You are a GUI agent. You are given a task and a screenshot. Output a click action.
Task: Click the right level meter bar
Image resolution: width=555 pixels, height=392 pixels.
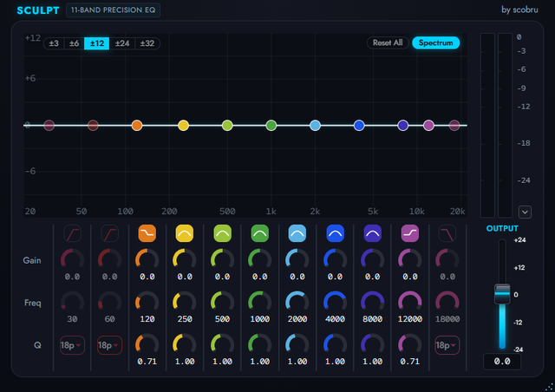[505, 126]
